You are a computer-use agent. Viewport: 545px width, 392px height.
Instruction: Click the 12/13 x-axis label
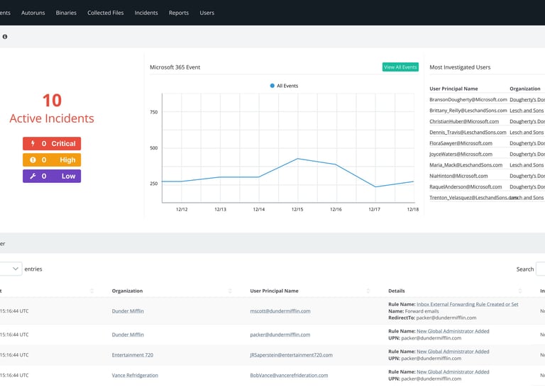221,209
